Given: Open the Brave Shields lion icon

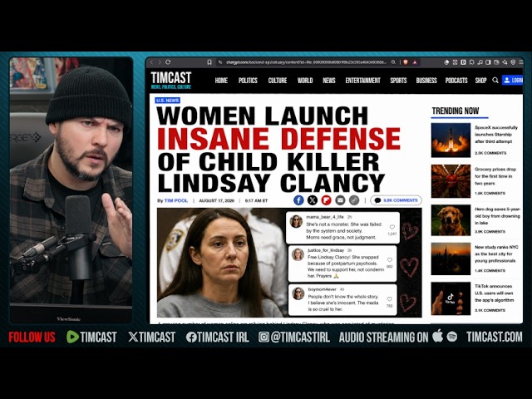Looking at the screenshot, I should (x=406, y=62).
